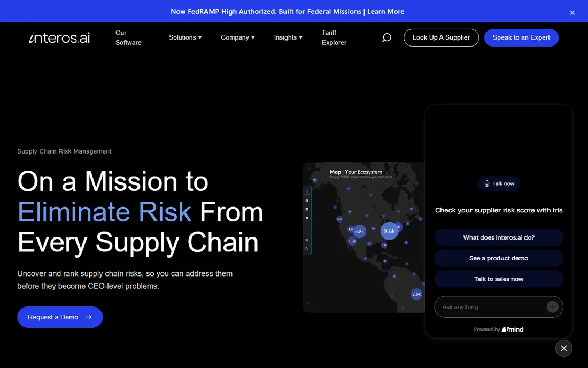The width and height of the screenshot is (588, 368).
Task: Click 'Check your supplier risk score' heading
Action: click(x=499, y=210)
